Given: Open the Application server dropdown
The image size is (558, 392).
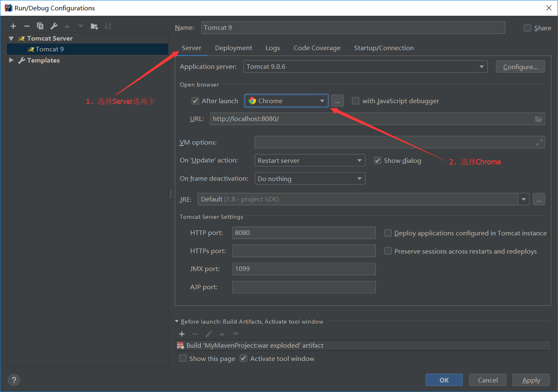Looking at the screenshot, I should pyautogui.click(x=481, y=66).
